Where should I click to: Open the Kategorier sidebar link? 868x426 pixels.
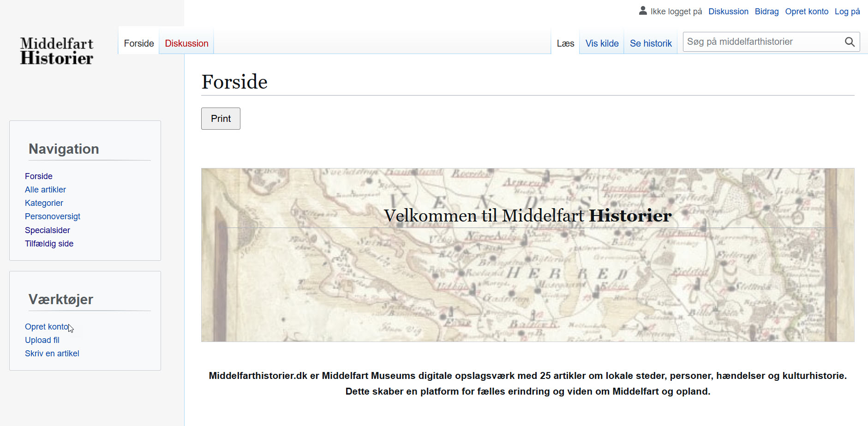click(44, 203)
